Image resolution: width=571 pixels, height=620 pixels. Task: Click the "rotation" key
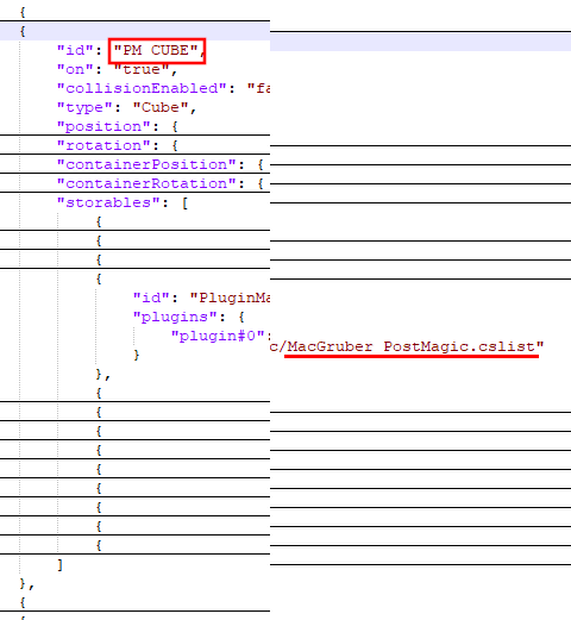click(104, 146)
